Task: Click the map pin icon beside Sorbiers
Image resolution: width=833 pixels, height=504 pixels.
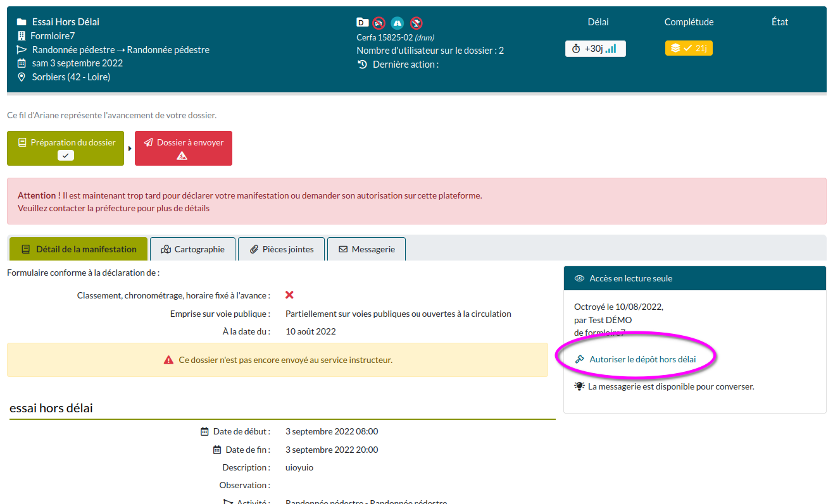Action: click(22, 77)
